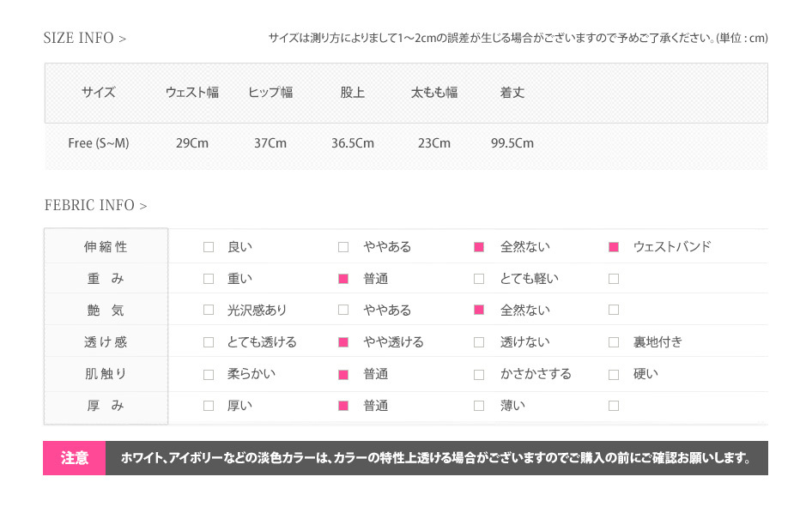Toggle the pink 普通 box in 肌触り row
This screenshot has height=525, width=812.
pos(342,374)
